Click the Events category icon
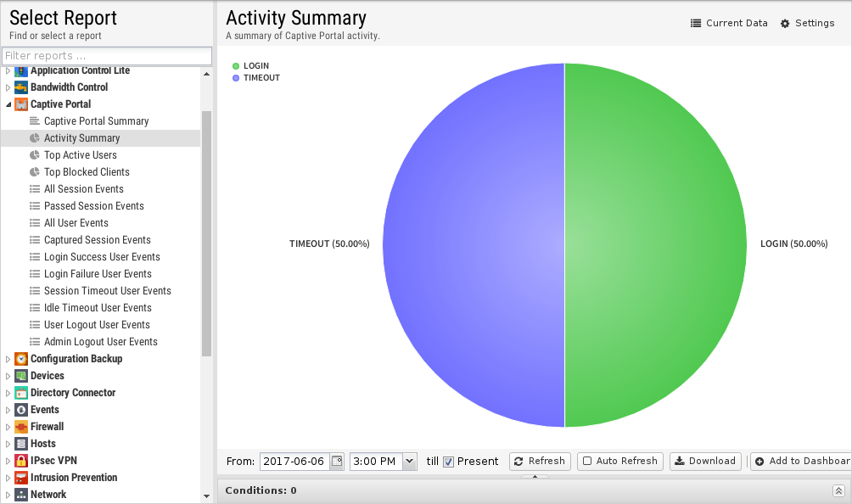This screenshot has width=852, height=504. (x=21, y=410)
